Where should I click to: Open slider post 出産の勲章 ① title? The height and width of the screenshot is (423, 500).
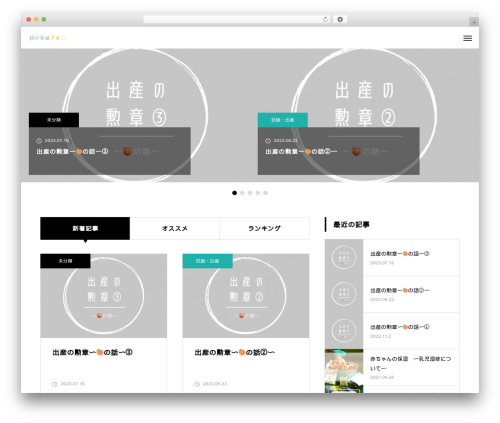(x=72, y=152)
